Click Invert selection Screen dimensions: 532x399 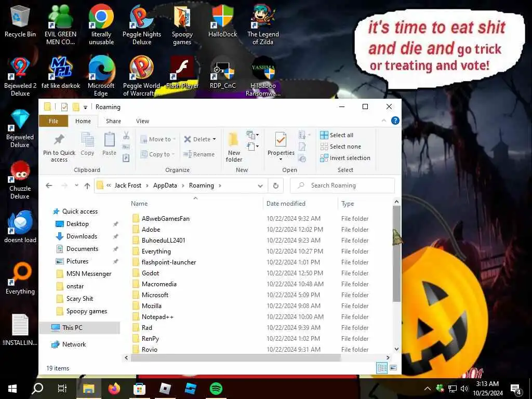tap(345, 158)
